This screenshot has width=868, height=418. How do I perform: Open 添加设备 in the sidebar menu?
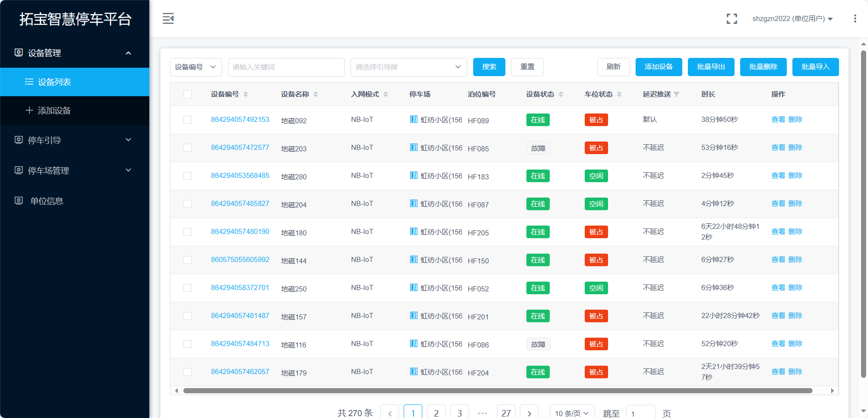(54, 111)
